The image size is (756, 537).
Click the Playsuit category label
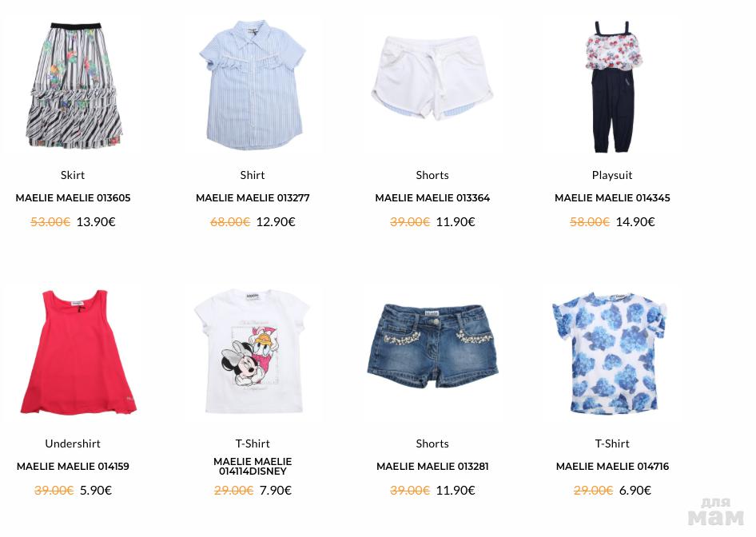point(612,175)
